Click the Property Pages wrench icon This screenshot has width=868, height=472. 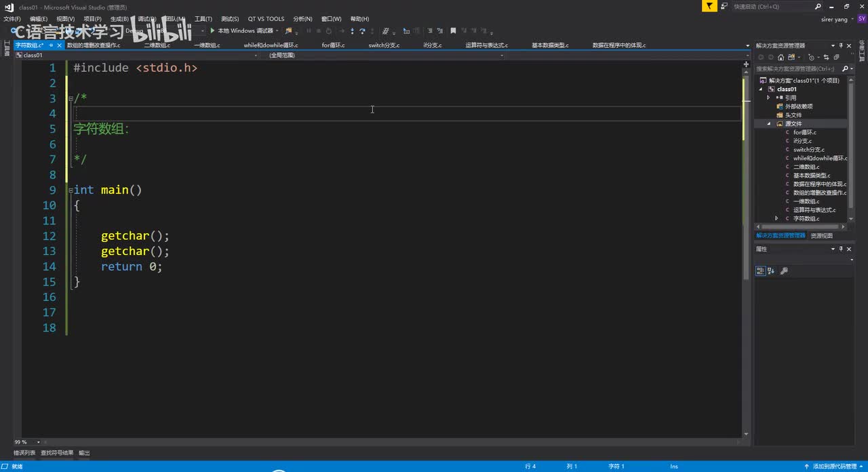point(785,271)
